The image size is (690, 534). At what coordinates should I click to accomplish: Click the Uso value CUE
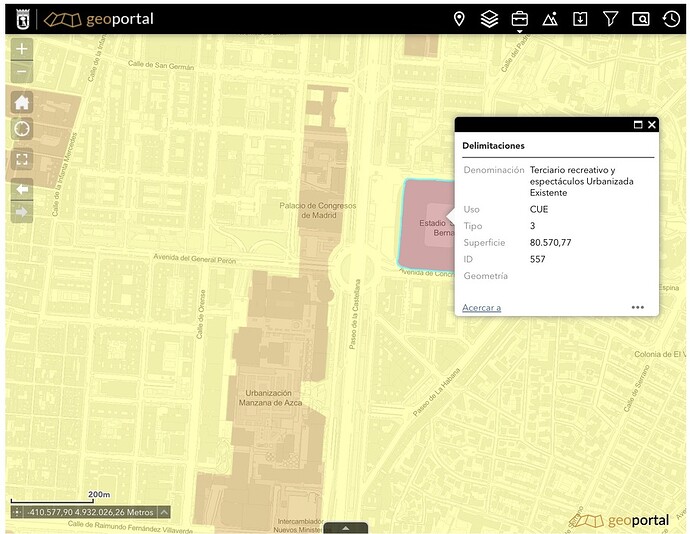(539, 210)
